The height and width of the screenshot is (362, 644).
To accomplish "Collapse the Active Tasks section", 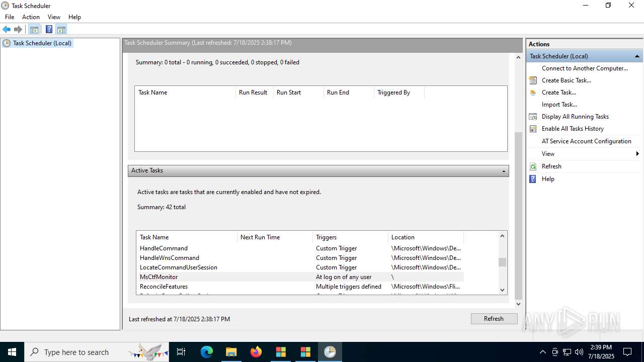I will point(504,171).
